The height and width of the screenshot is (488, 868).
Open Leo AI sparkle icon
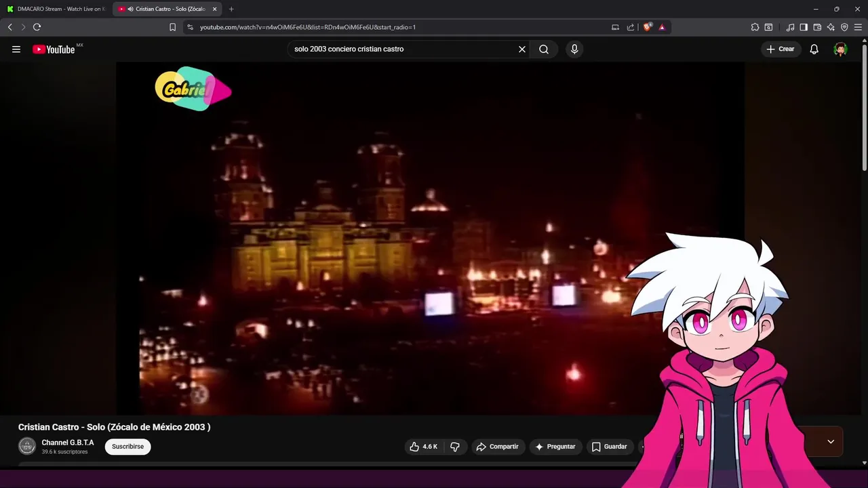[x=831, y=27]
